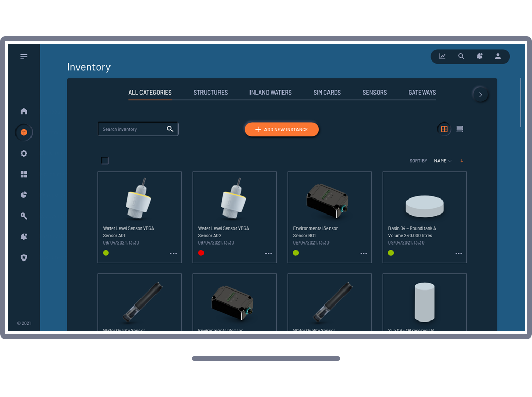
Task: Switch to grid view layout
Action: [444, 129]
